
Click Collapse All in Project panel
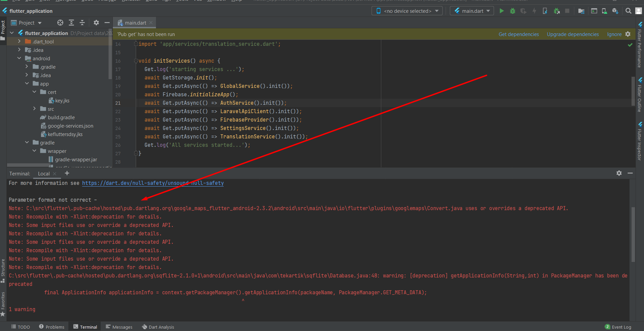82,23
